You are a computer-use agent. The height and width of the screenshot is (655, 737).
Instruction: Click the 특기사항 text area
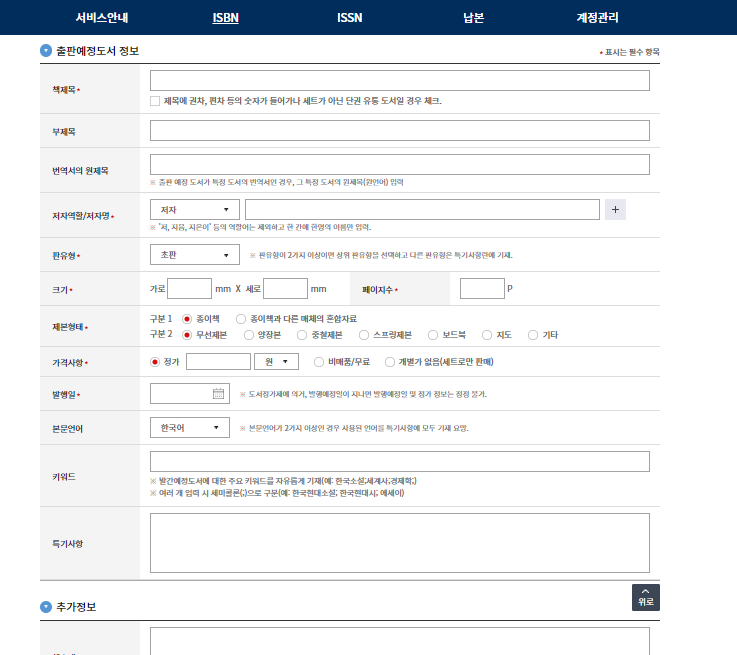pos(400,543)
